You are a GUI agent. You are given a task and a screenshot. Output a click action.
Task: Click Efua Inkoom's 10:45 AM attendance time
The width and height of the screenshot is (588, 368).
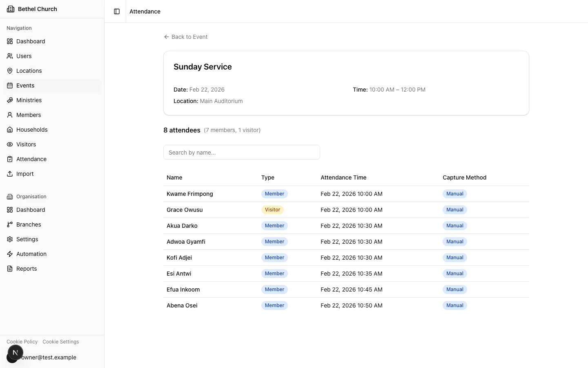click(x=352, y=289)
